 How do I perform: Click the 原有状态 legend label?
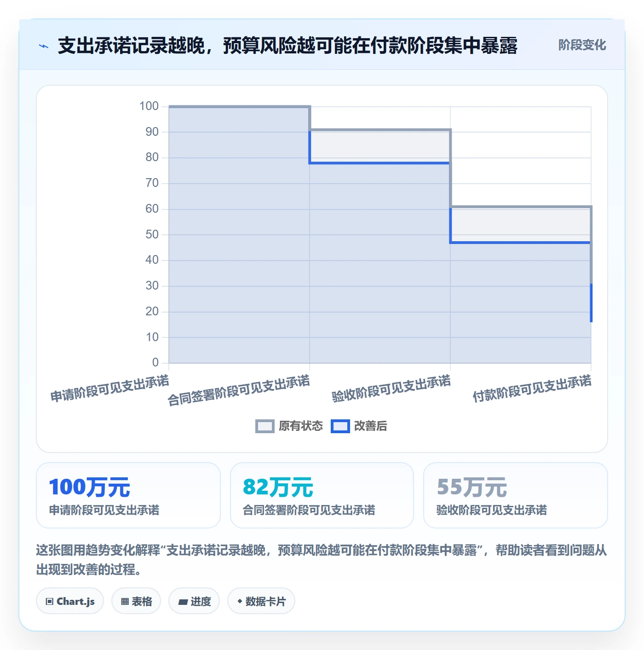pos(301,426)
